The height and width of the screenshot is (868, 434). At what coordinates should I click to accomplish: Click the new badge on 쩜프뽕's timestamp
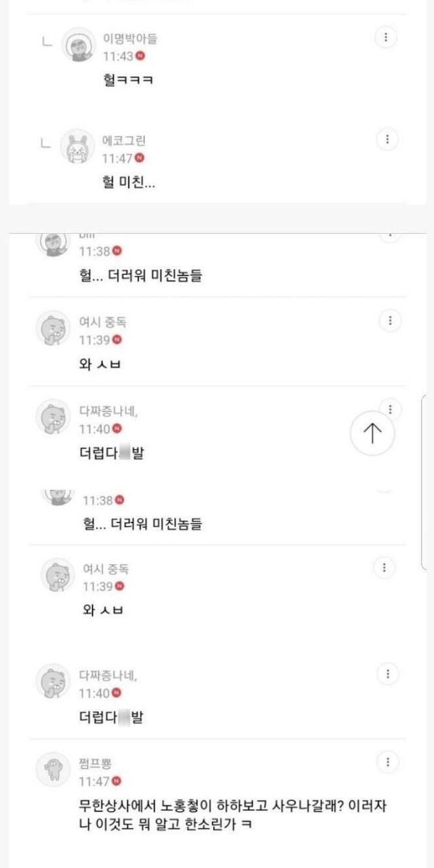tap(117, 781)
